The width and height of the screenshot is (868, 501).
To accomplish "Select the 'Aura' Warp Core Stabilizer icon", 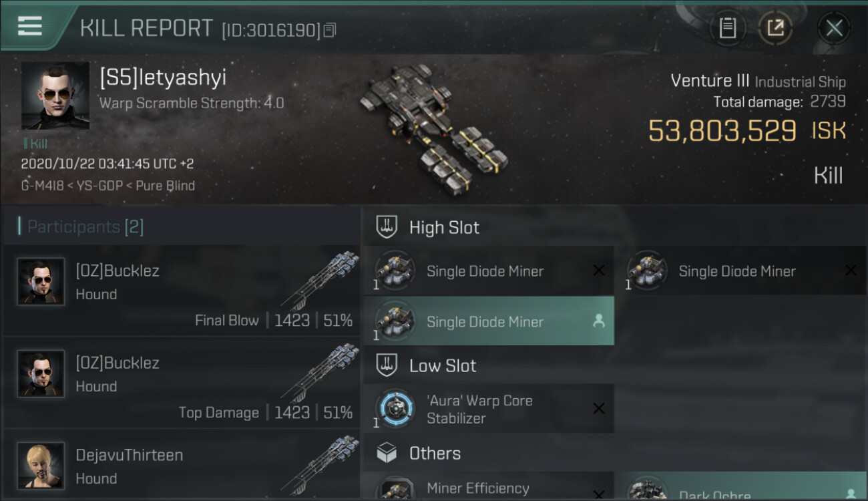I will click(x=395, y=409).
